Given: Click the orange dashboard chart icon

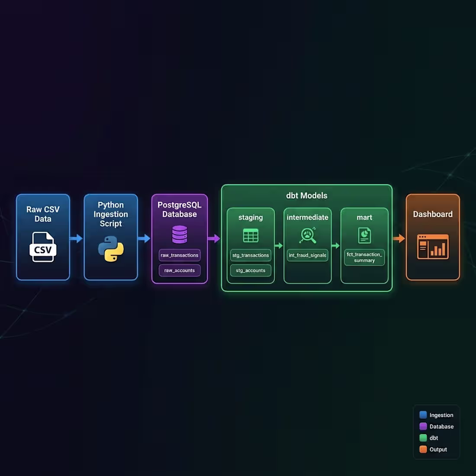Looking at the screenshot, I should (433, 247).
